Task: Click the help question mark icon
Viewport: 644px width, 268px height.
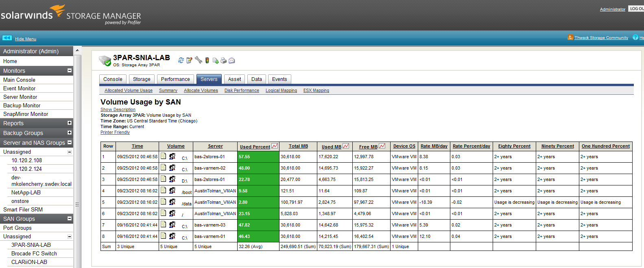Action: pos(635,37)
